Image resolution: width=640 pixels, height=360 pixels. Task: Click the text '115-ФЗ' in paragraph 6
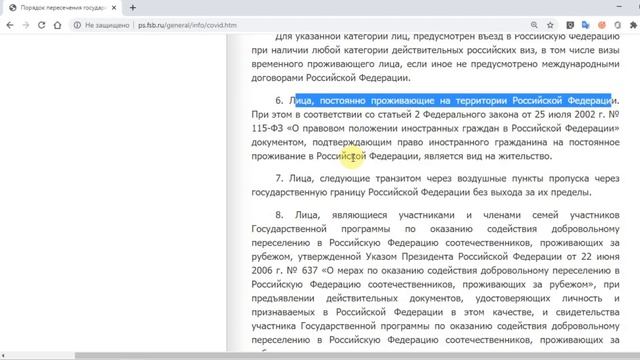click(x=267, y=128)
